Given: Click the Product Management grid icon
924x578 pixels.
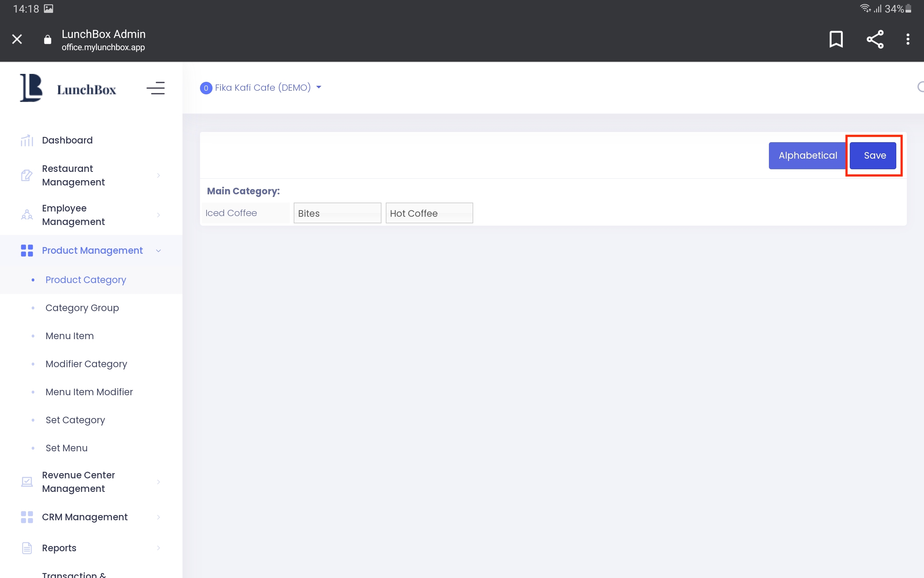Looking at the screenshot, I should 27,250.
